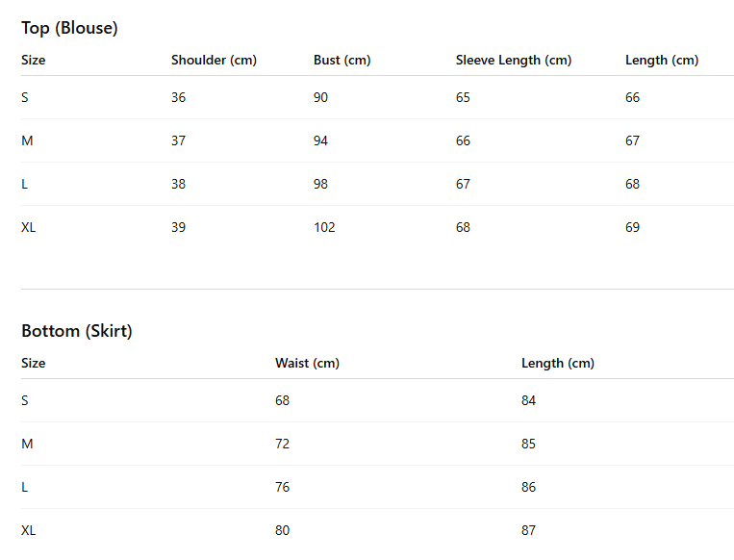
Task: Click the Bottom (Skirt) heading
Action: pos(77,331)
